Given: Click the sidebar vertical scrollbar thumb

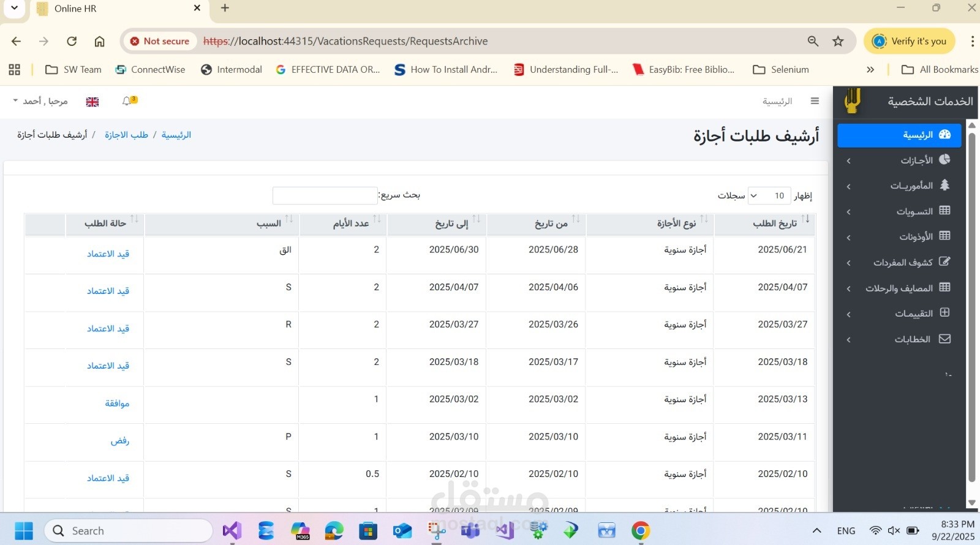Looking at the screenshot, I should (x=971, y=306).
